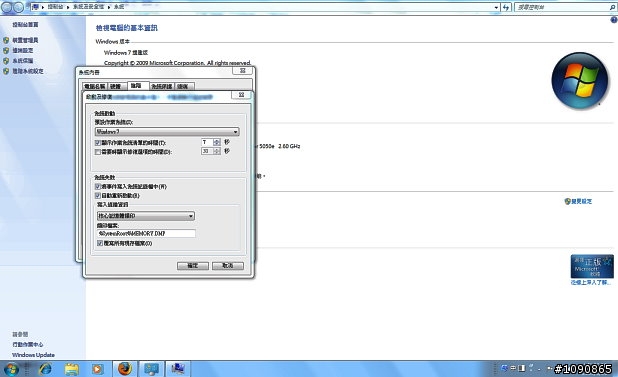The height and width of the screenshot is (377, 618).
Task: Click the 控制台 breadcrumb segment
Action: coord(56,7)
